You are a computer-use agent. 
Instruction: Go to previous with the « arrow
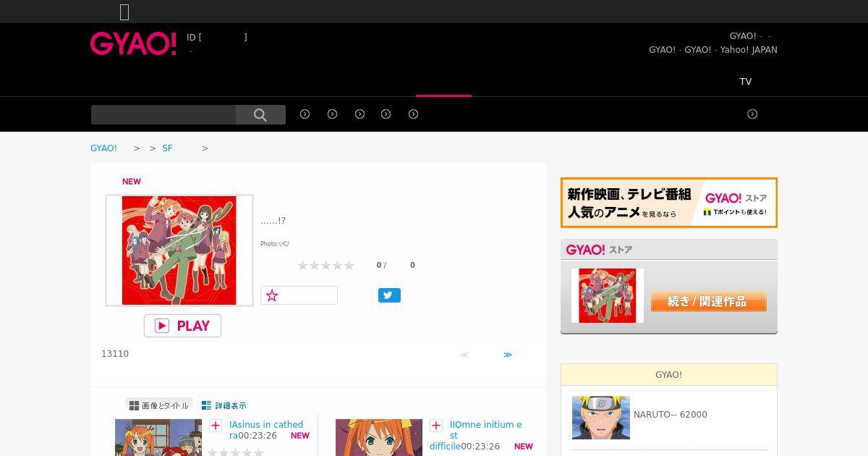tap(464, 355)
